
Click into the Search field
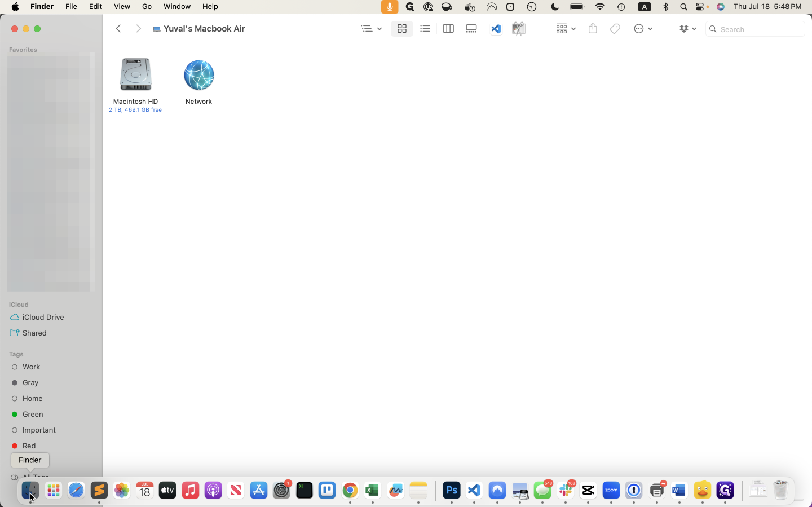point(755,29)
